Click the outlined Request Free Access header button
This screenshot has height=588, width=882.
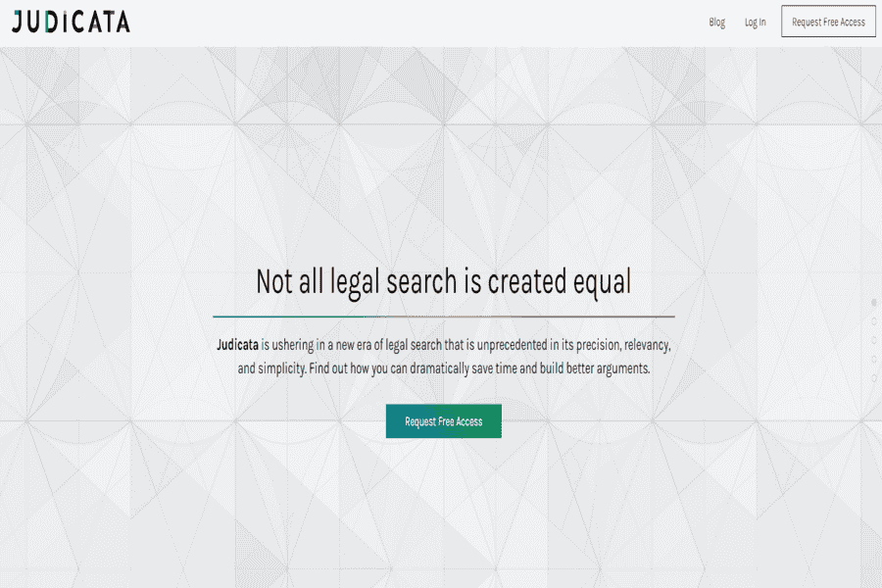(828, 22)
